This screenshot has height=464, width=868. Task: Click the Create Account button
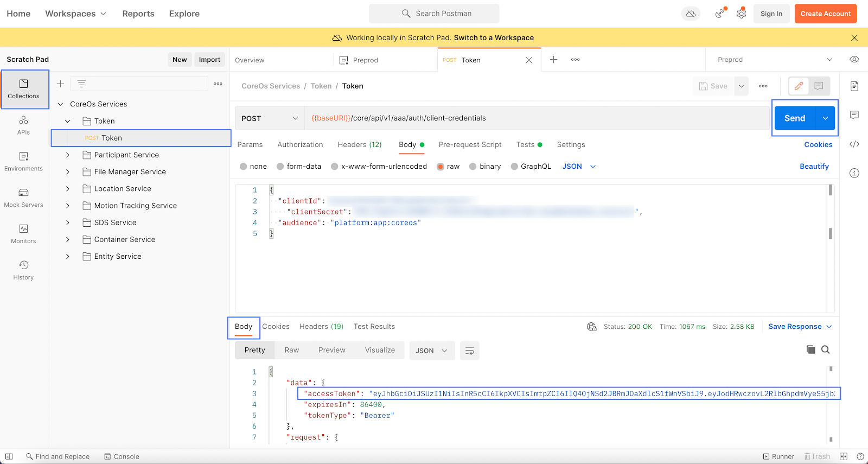825,14
